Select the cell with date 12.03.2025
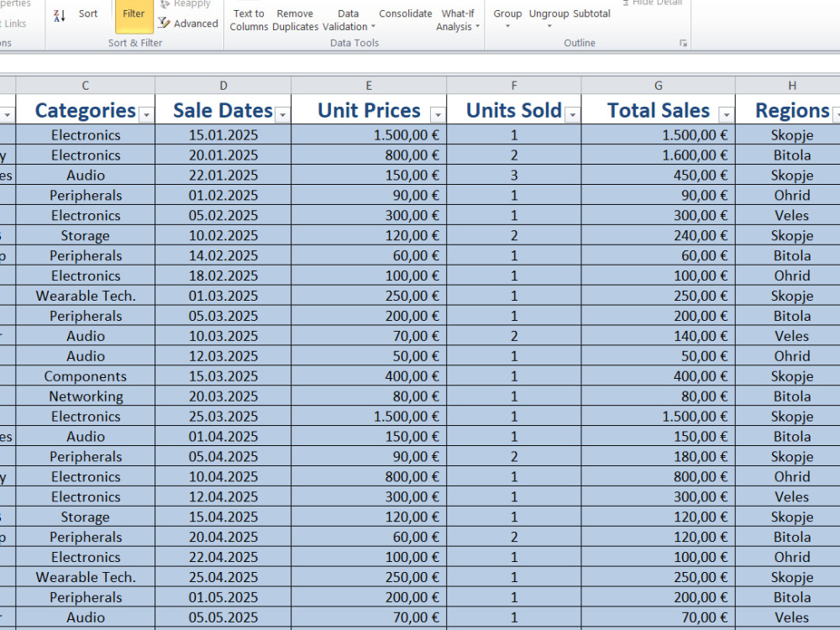Viewport: 840px width, 630px height. pos(223,355)
